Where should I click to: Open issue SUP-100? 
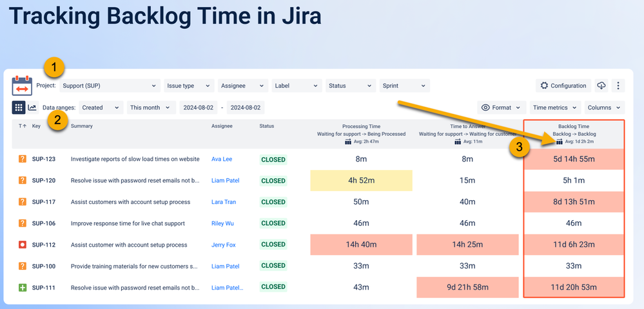tap(44, 267)
